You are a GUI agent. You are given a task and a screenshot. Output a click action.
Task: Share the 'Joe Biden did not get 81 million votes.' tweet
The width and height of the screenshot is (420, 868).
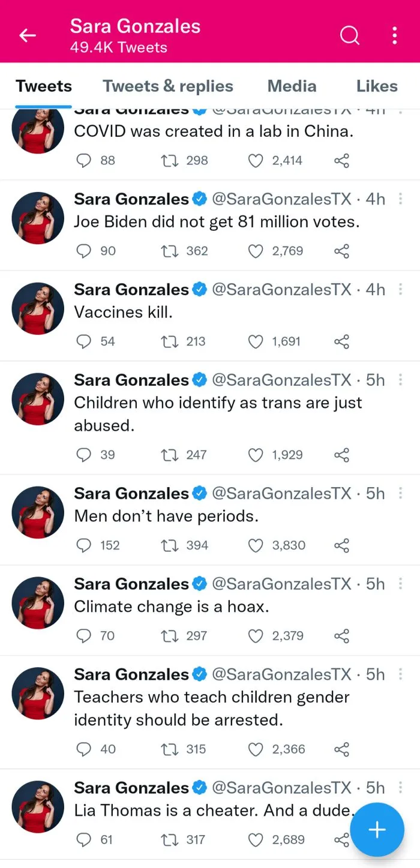point(341,251)
